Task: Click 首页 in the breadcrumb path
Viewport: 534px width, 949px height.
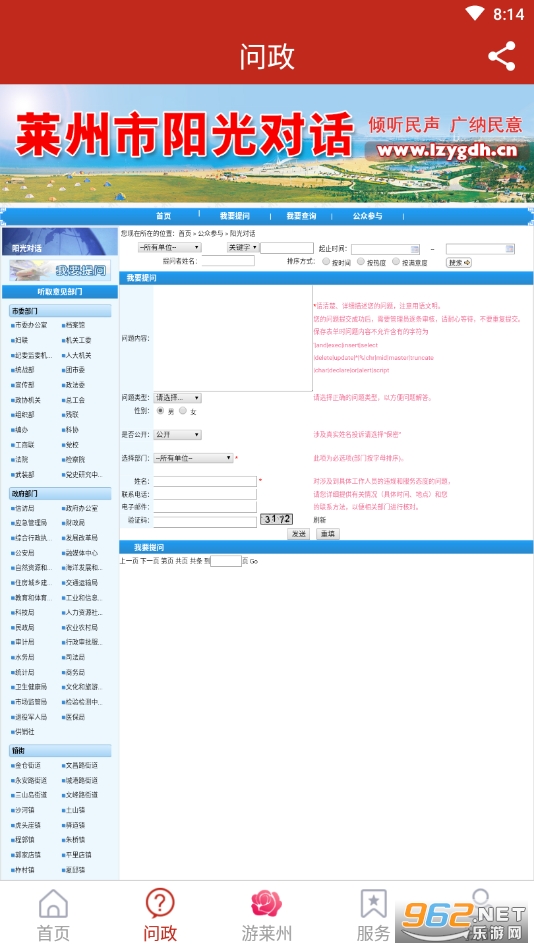Action: point(185,233)
